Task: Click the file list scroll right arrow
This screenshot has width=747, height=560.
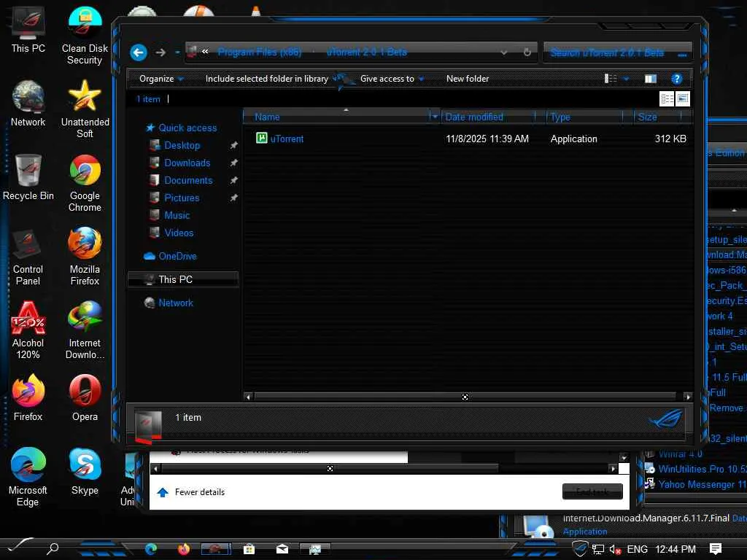Action: tap(687, 397)
